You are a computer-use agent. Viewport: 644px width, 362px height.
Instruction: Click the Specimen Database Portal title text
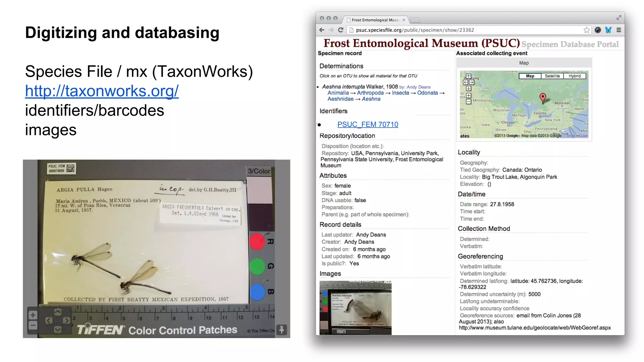click(x=570, y=44)
